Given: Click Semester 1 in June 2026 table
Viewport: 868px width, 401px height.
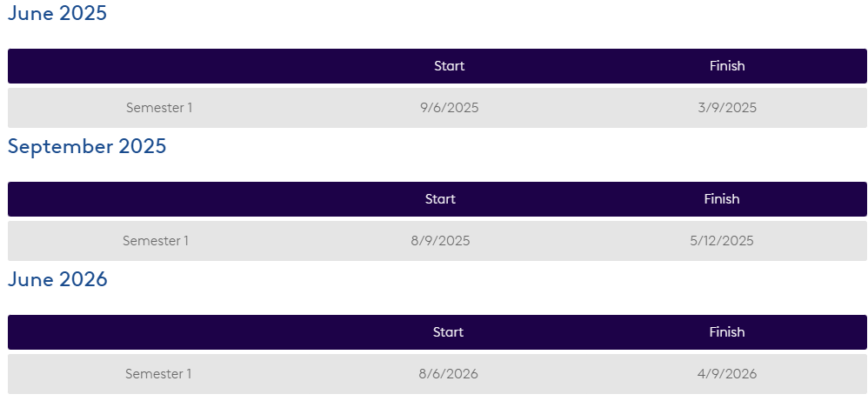Looking at the screenshot, I should [158, 374].
